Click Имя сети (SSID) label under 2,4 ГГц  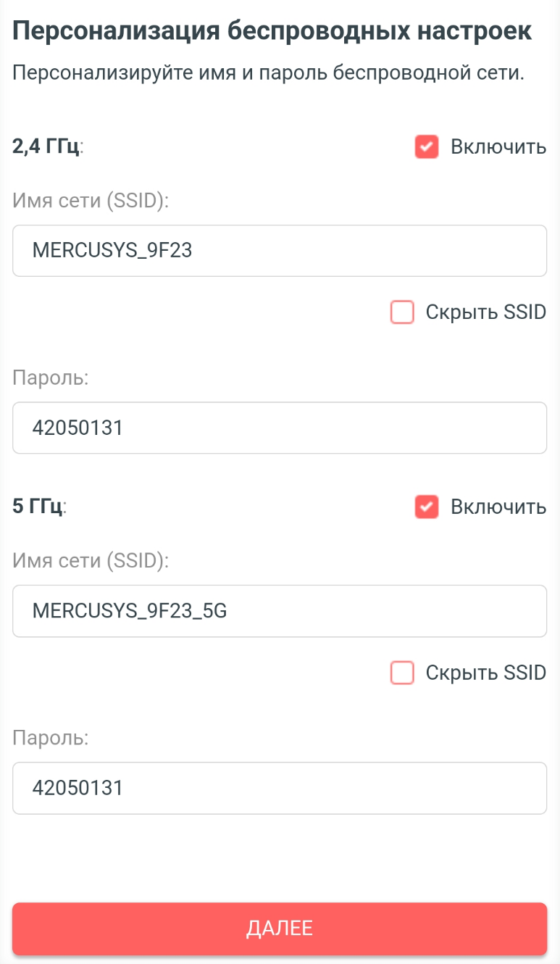coord(91,201)
